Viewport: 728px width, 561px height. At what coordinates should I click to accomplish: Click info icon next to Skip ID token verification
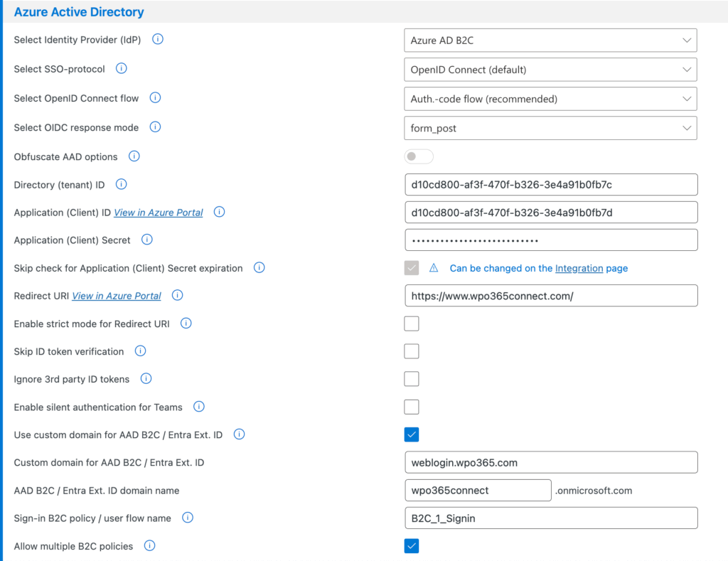tap(140, 351)
